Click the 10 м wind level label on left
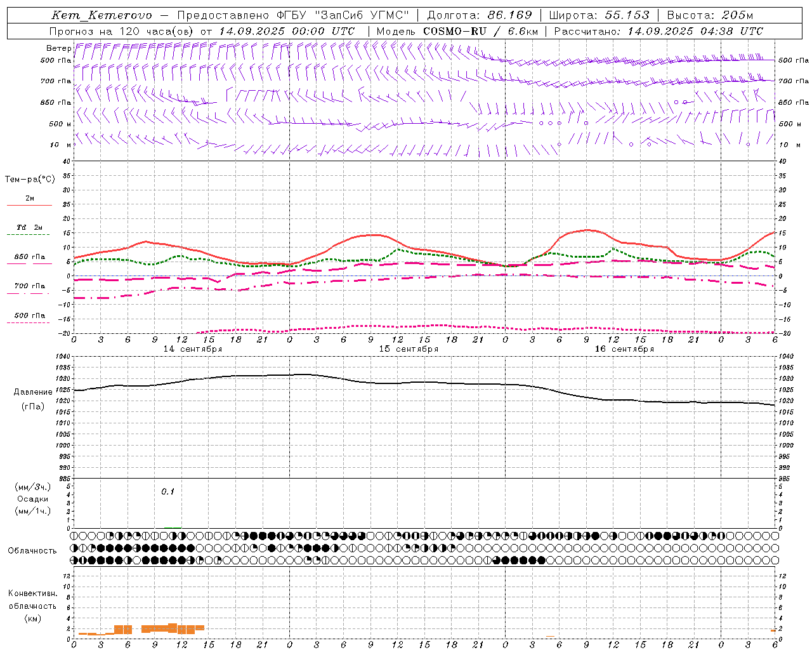 60,145
